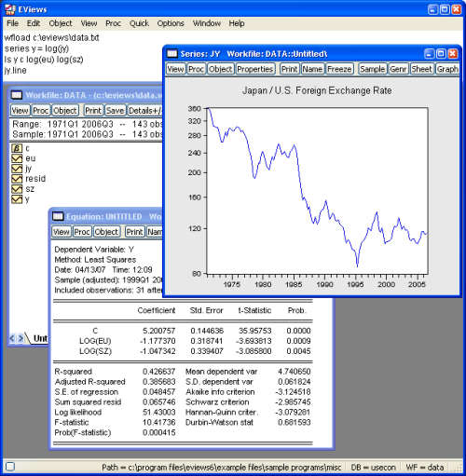Click the Series JY window icon

(172, 54)
